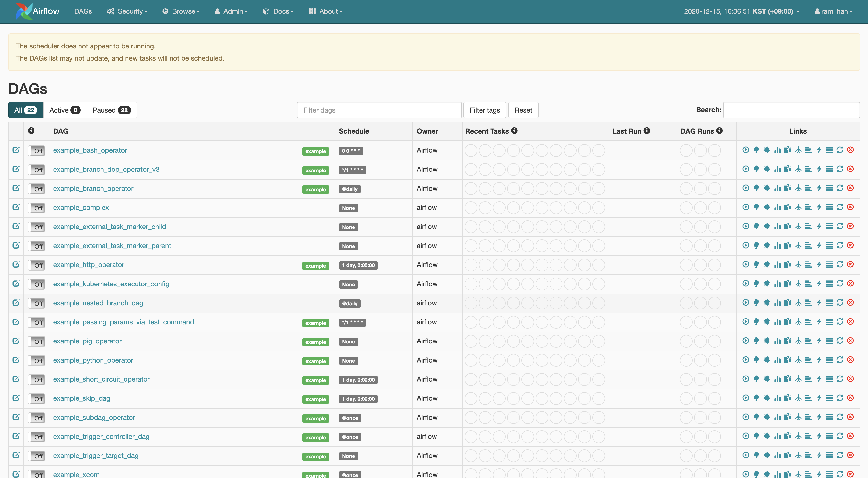Toggle example_bash_operator DAG on

coord(36,151)
